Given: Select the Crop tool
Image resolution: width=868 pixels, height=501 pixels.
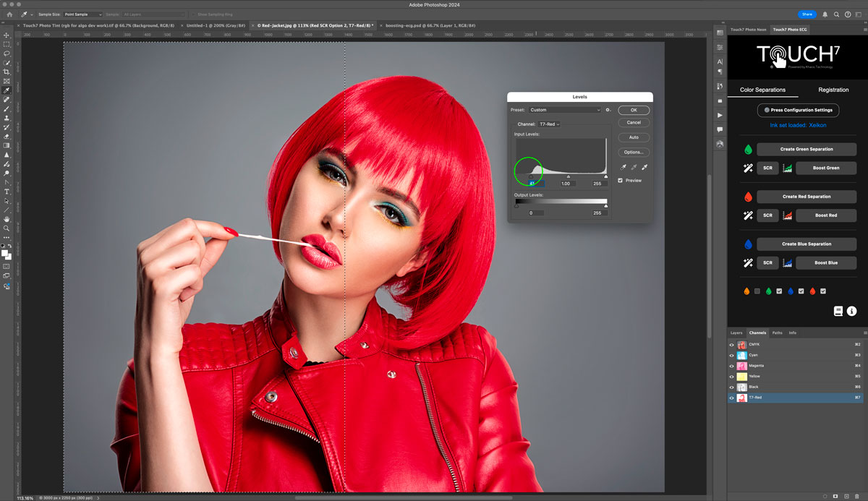Looking at the screenshot, I should pyautogui.click(x=7, y=72).
